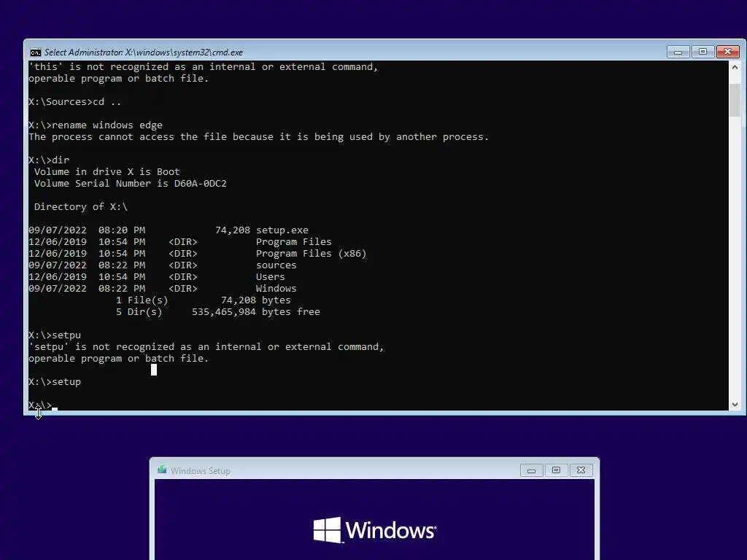
Task: Click the Windows logo in Setup window
Action: click(374, 530)
